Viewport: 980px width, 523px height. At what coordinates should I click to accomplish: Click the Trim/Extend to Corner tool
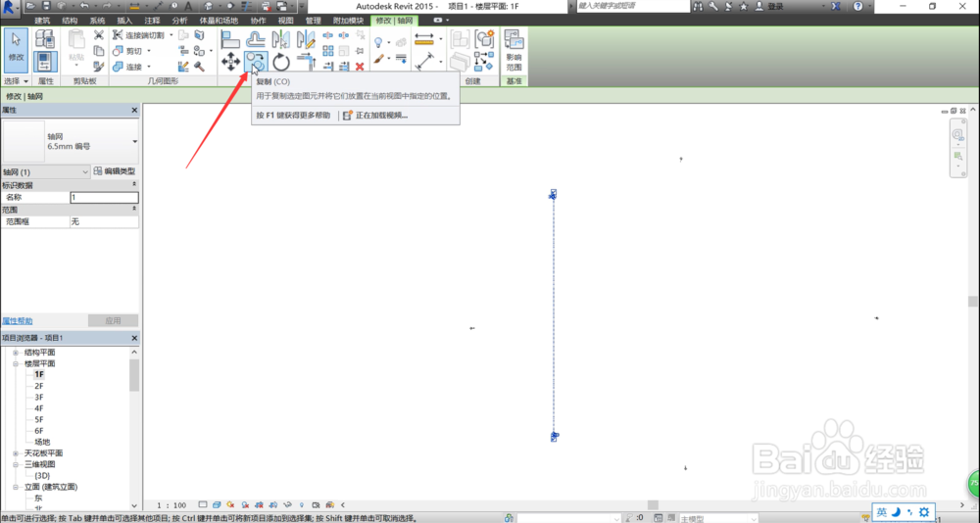pos(306,62)
